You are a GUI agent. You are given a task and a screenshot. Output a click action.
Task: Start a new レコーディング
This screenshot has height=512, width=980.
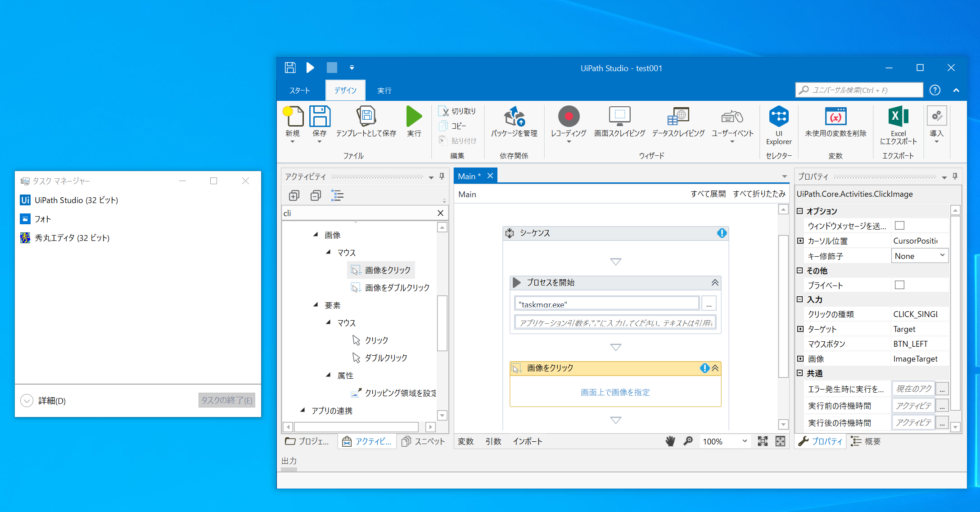click(x=569, y=122)
